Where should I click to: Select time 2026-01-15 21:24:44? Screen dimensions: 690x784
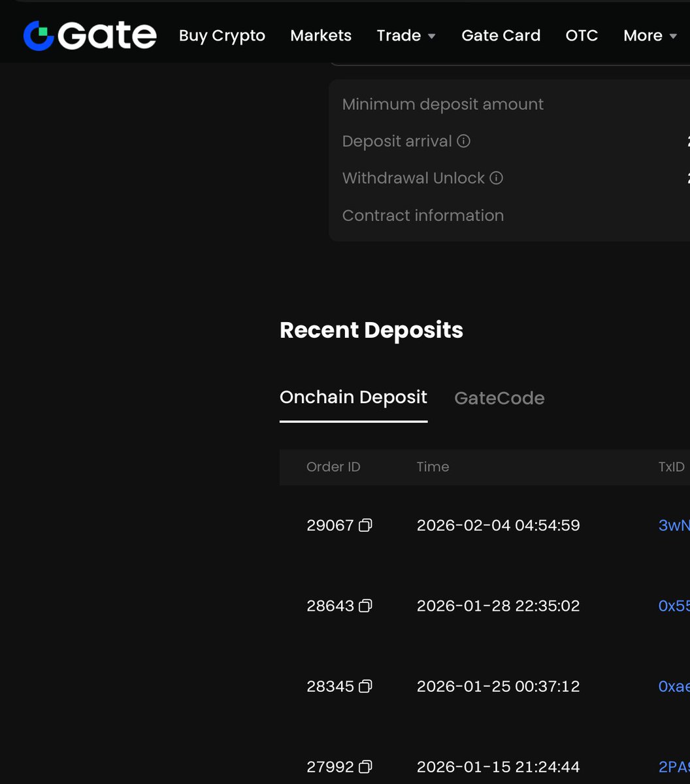[x=498, y=766]
